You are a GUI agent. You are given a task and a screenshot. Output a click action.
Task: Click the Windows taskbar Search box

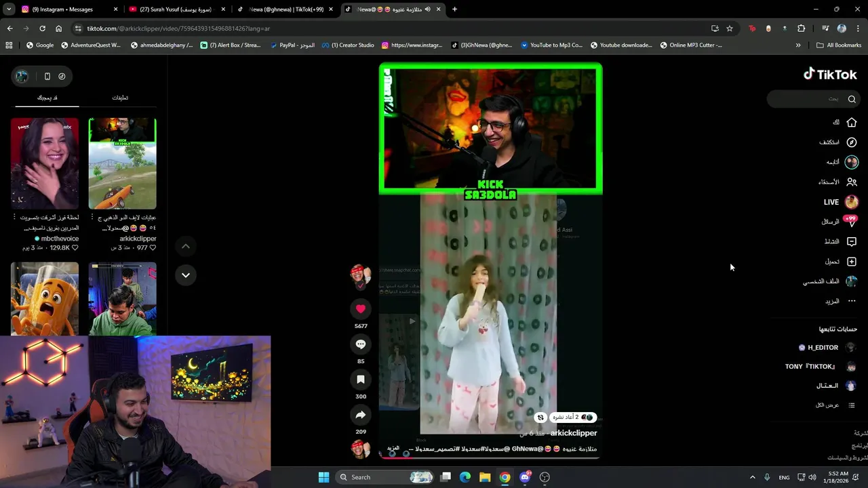point(384,477)
